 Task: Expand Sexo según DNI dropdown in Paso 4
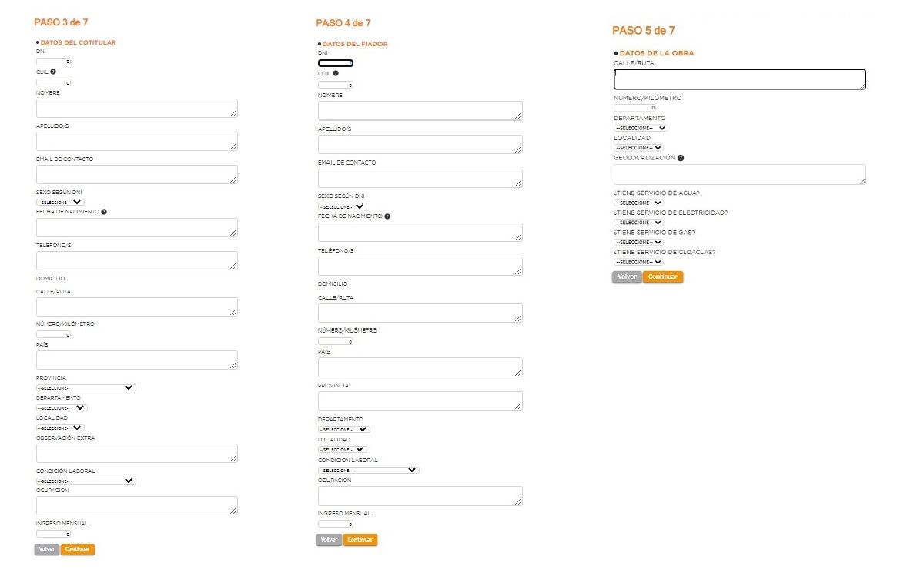[x=342, y=206]
